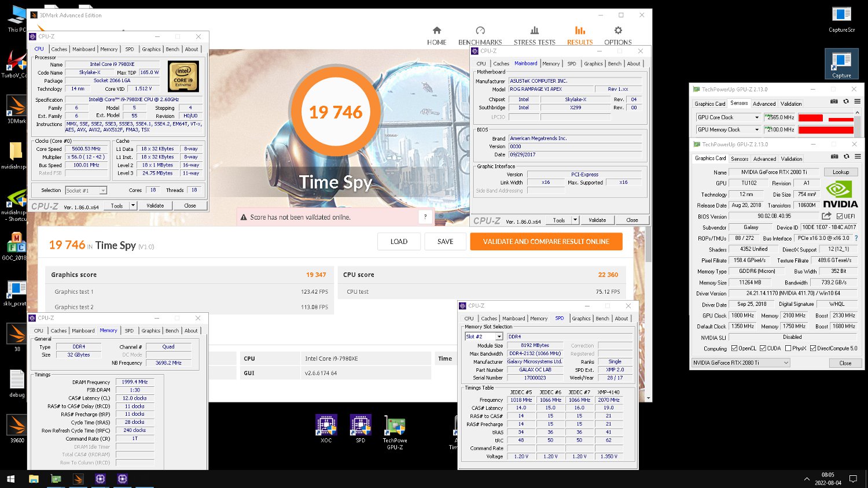Click refresh icon in GPU-Z Graphics Card window

click(846, 157)
